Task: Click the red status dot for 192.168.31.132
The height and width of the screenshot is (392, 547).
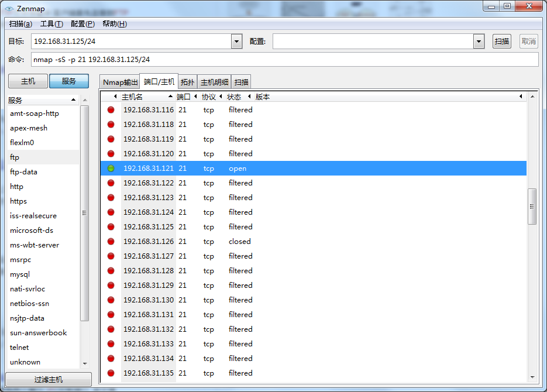Action: tap(111, 329)
